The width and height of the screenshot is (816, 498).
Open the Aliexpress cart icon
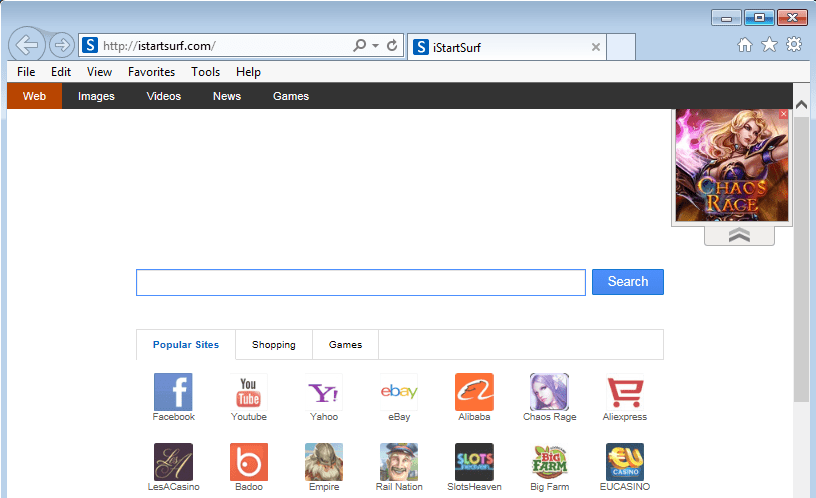[x=624, y=392]
